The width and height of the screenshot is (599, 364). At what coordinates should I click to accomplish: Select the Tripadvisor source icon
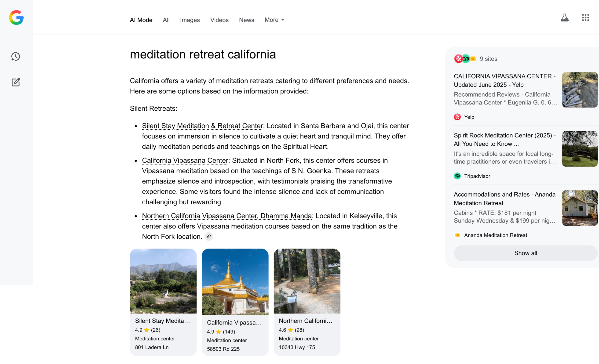point(457,176)
